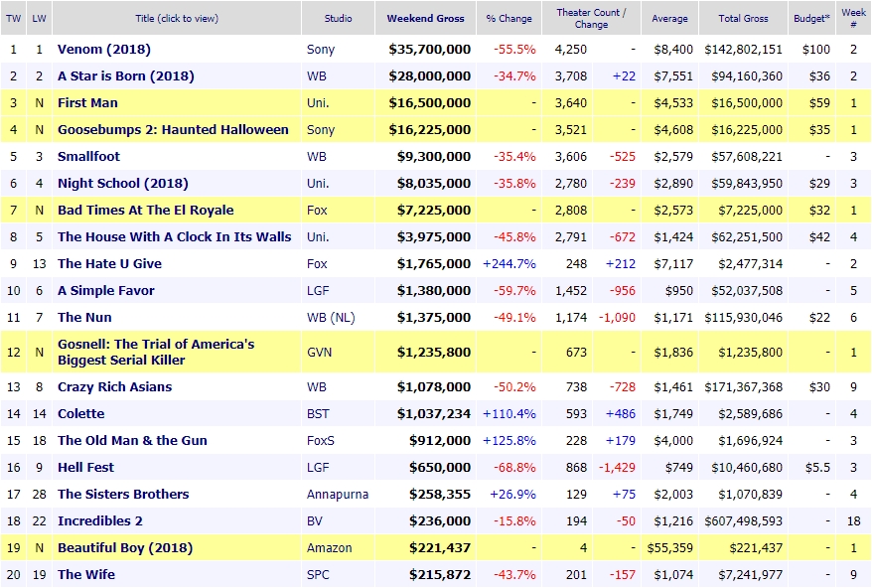Click the $607,498,593 total gross

(744, 521)
